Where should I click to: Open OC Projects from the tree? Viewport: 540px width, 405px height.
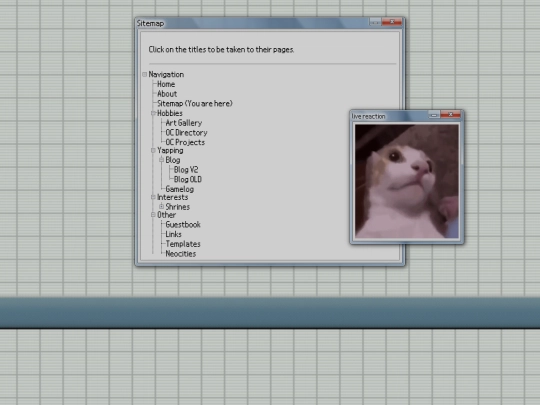pyautogui.click(x=185, y=142)
